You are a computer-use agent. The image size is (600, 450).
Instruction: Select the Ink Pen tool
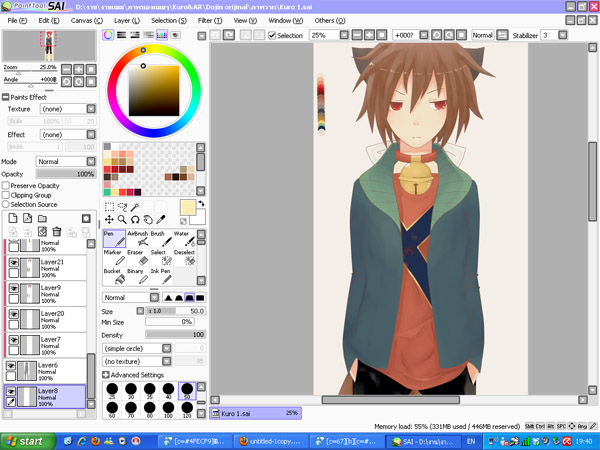[161, 276]
